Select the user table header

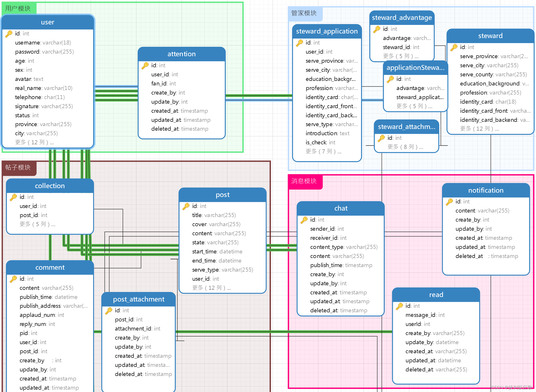pos(48,22)
